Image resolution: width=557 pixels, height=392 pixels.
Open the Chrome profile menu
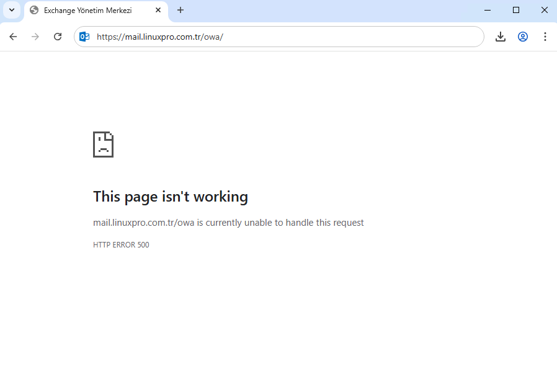click(523, 37)
